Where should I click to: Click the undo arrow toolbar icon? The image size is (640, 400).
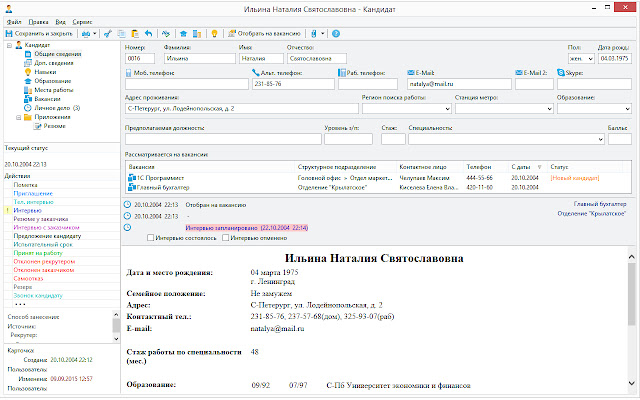point(148,33)
